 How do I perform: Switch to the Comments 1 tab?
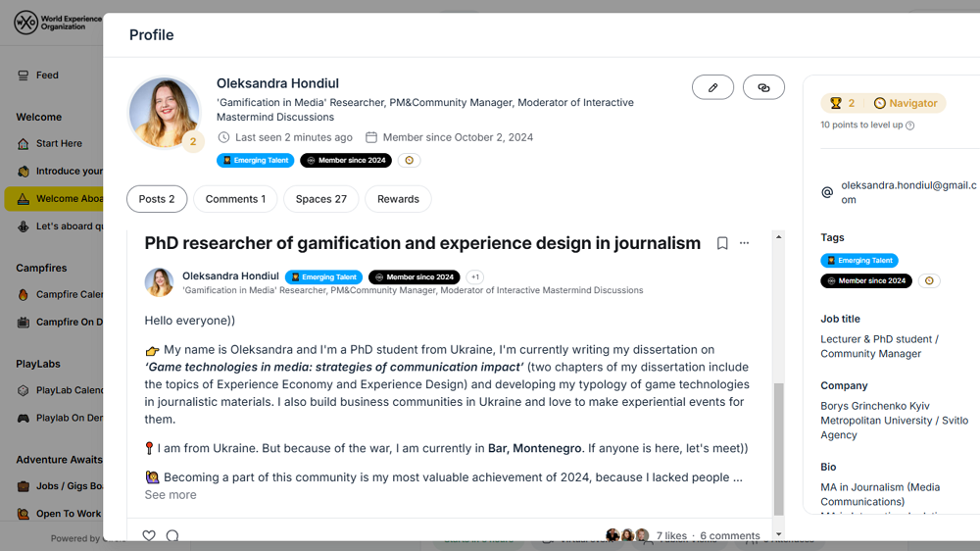(x=235, y=199)
